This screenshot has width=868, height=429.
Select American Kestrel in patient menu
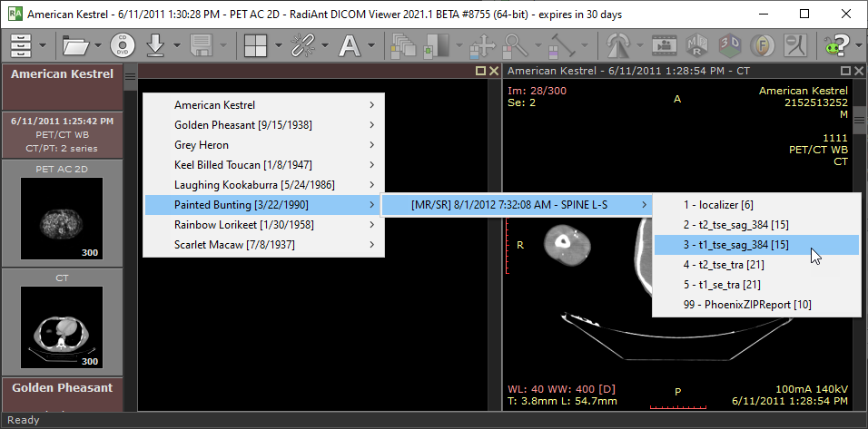click(263, 105)
